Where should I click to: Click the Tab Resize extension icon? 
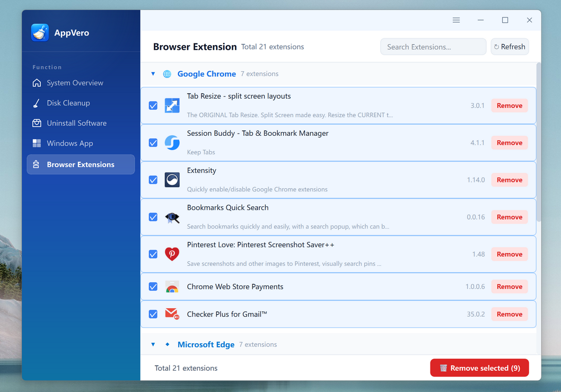172,106
